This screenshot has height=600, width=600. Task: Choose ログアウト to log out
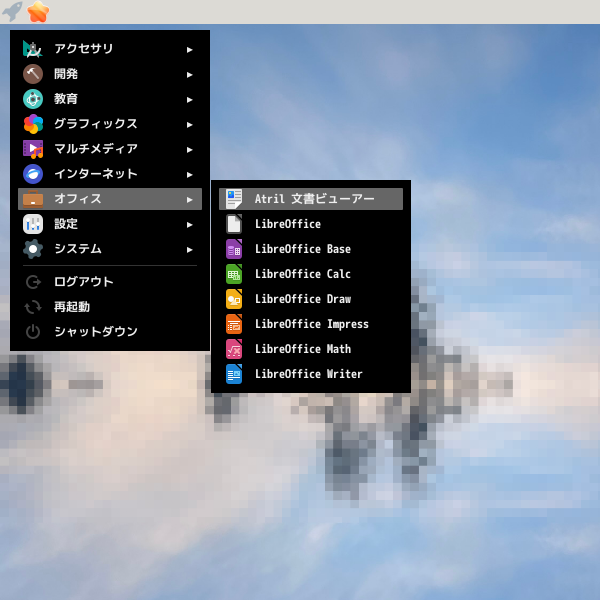(x=110, y=282)
